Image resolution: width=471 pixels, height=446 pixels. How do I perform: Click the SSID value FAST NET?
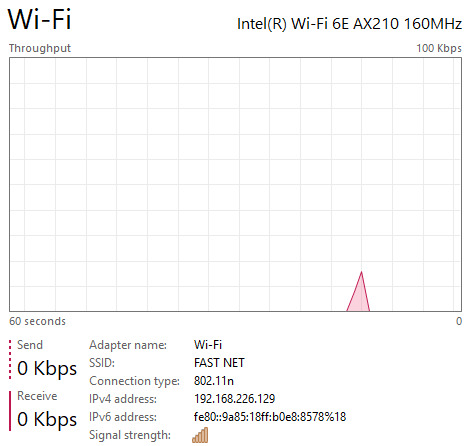pos(219,363)
